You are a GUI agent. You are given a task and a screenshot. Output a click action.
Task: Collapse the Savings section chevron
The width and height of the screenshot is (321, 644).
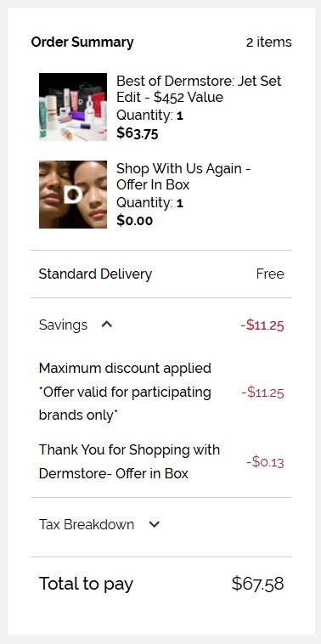pyautogui.click(x=107, y=325)
